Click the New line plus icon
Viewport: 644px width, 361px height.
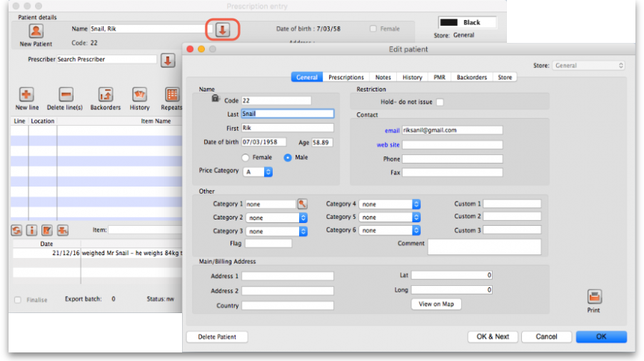(x=26, y=95)
